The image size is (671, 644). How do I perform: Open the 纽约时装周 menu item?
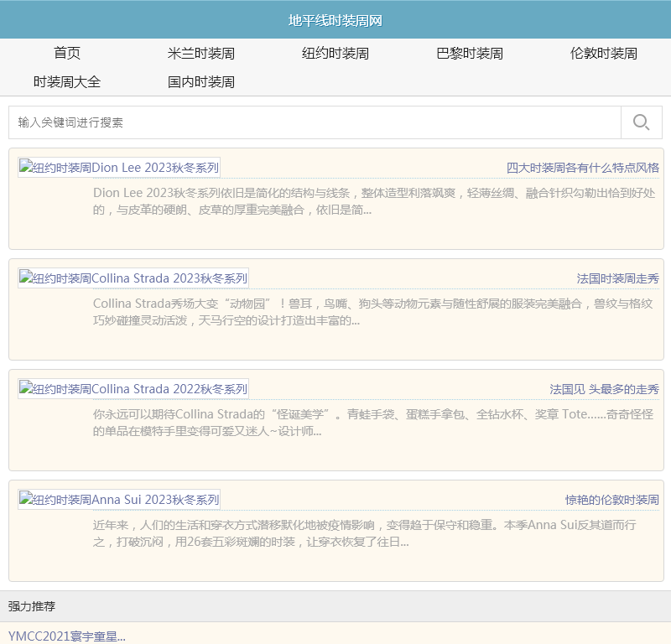tap(335, 53)
